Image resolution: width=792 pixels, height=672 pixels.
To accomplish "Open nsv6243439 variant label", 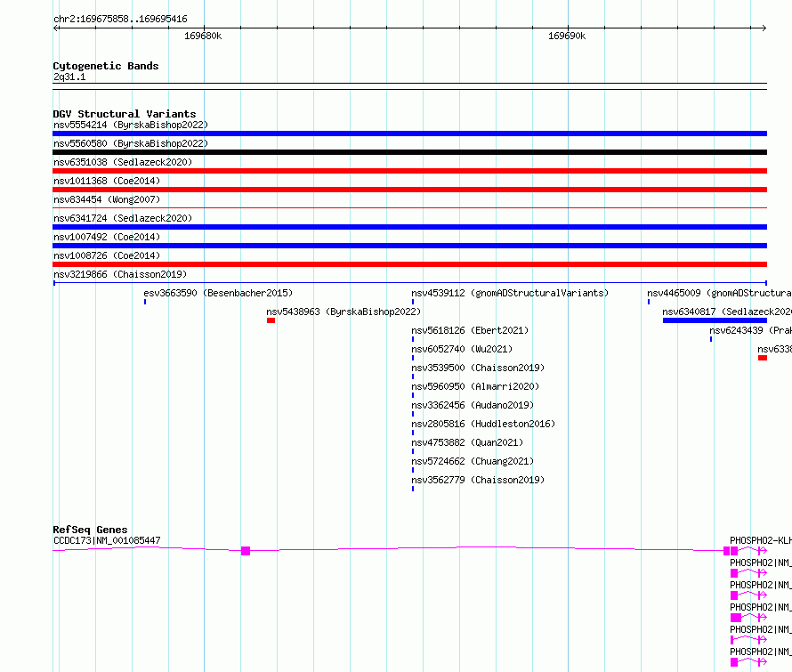I will (x=750, y=330).
